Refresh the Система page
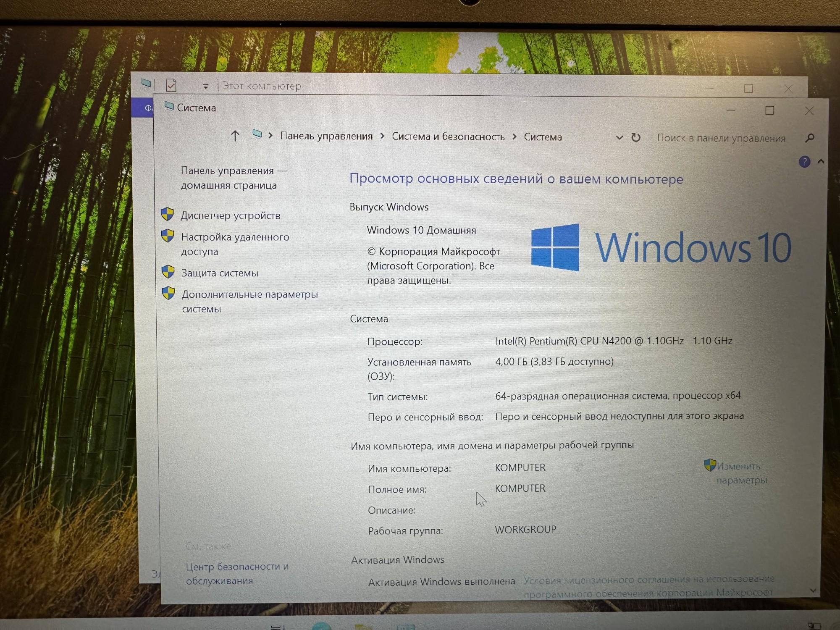Image resolution: width=840 pixels, height=630 pixels. 636,137
